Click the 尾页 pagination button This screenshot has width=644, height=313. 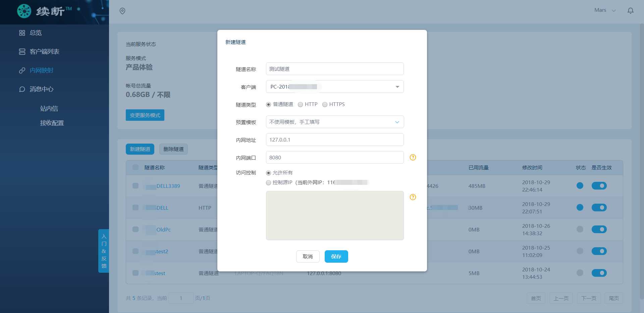[x=614, y=298]
